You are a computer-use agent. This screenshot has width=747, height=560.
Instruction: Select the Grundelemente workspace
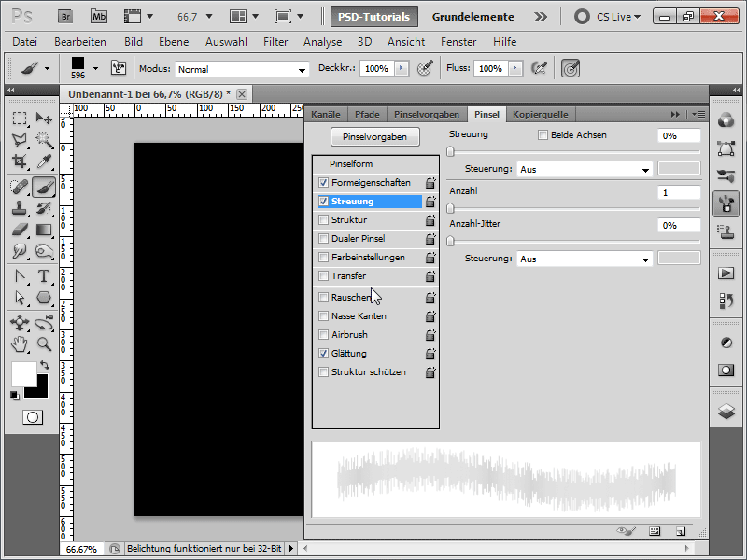[472, 17]
